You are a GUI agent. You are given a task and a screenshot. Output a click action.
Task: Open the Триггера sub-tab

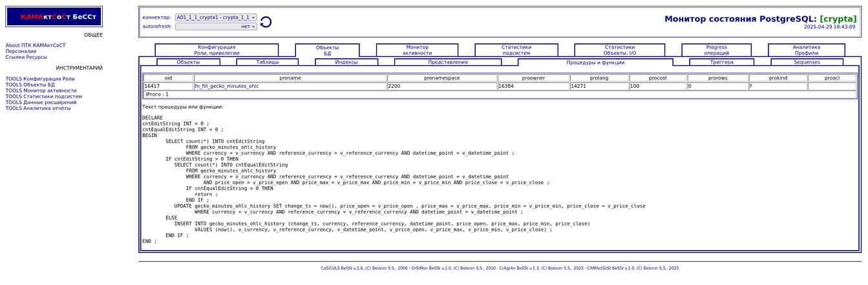pos(721,62)
